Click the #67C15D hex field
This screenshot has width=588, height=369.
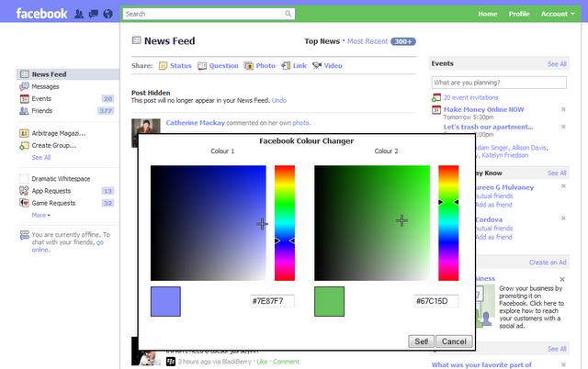[x=436, y=301]
